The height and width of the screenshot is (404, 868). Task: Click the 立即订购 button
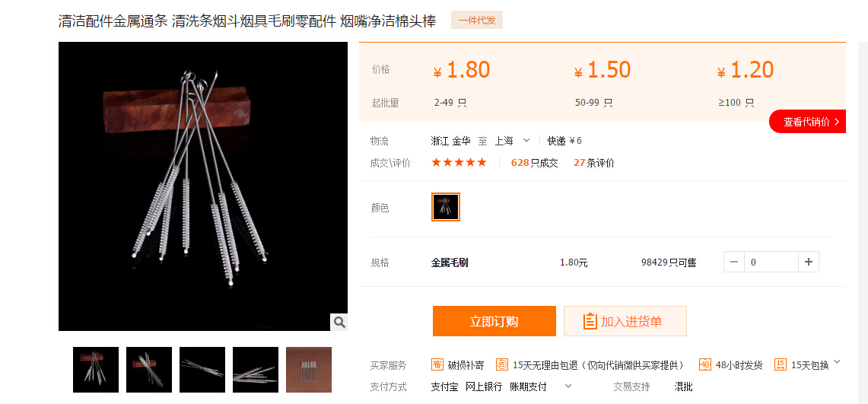click(494, 321)
